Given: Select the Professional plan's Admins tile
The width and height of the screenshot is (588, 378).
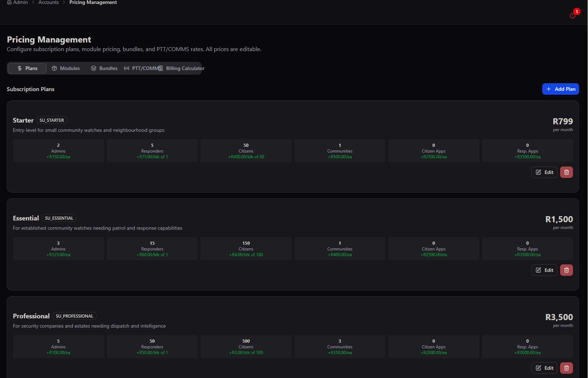Looking at the screenshot, I should click(x=58, y=347).
